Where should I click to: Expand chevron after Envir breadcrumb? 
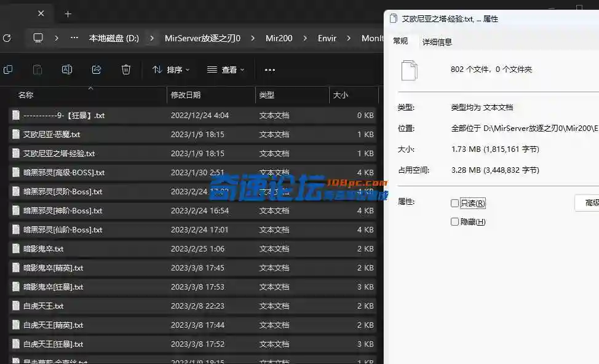pyautogui.click(x=349, y=38)
